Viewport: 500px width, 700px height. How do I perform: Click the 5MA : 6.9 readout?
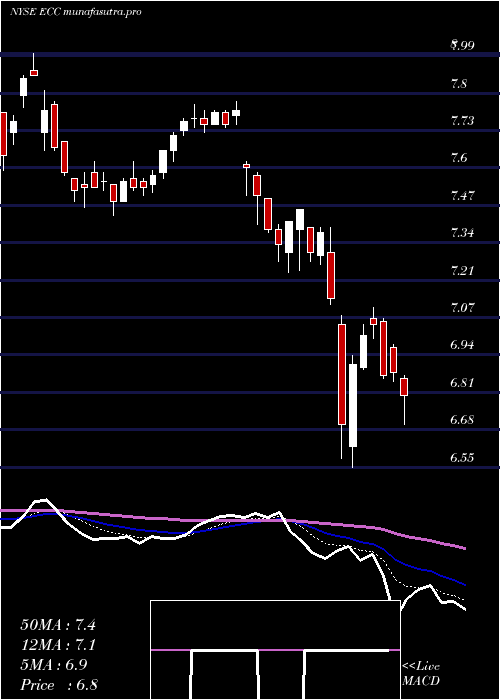pos(54,665)
